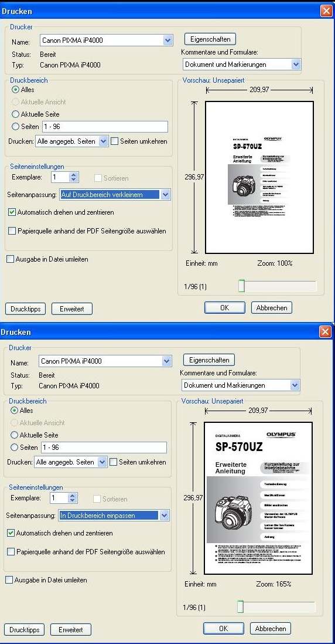The height and width of the screenshot is (644, 335).
Task: Click Abbrechen in the top dialog
Action: pos(272,307)
